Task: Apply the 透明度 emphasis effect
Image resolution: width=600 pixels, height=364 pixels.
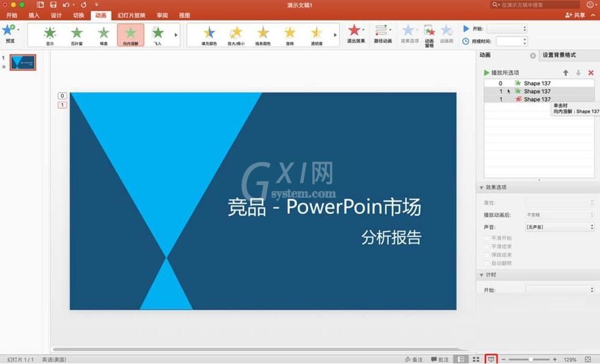Action: pos(317,35)
